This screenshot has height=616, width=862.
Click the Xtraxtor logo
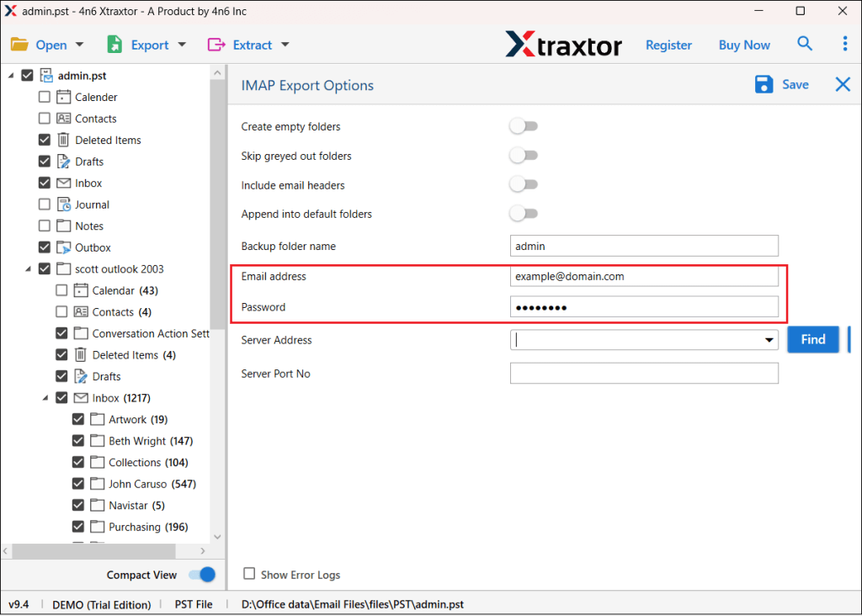pyautogui.click(x=562, y=45)
